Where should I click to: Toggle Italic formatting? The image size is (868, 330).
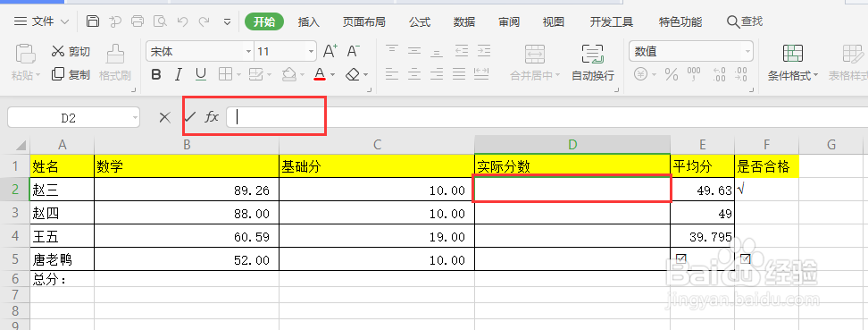pos(179,74)
